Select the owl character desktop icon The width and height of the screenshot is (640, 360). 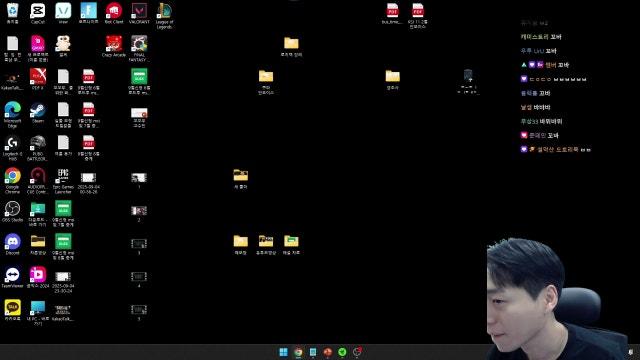point(63,47)
